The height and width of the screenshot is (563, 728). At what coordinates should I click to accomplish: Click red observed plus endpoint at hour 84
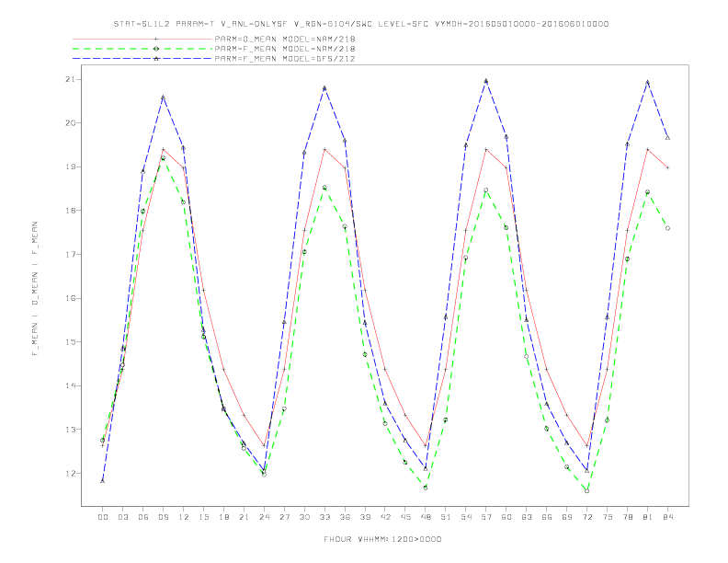tap(667, 167)
